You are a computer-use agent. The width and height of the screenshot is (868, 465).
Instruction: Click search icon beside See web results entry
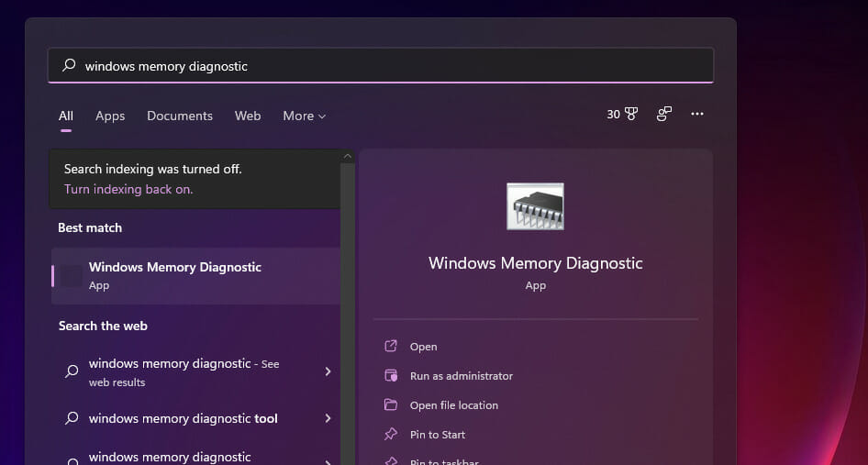click(x=72, y=371)
